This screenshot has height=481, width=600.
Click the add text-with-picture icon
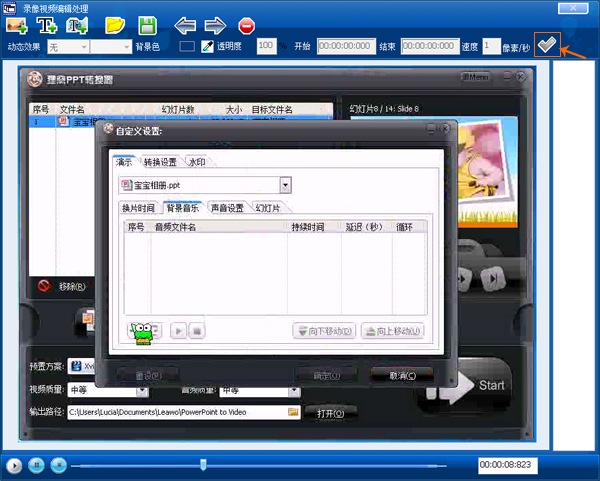click(77, 26)
